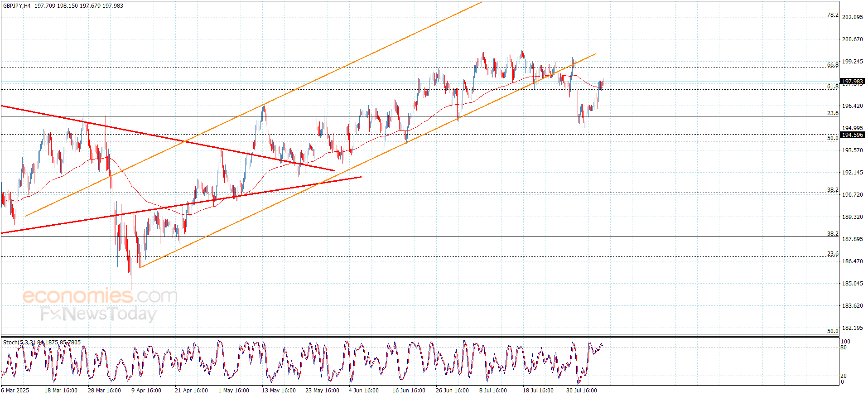Click the price scale value 182.195
Viewport: 868px width, 396px height.
(x=852, y=328)
